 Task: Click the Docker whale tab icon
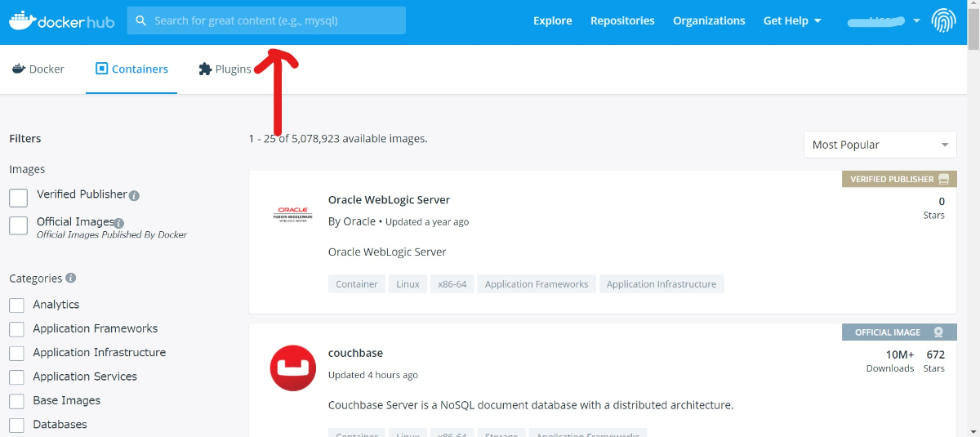[x=18, y=69]
